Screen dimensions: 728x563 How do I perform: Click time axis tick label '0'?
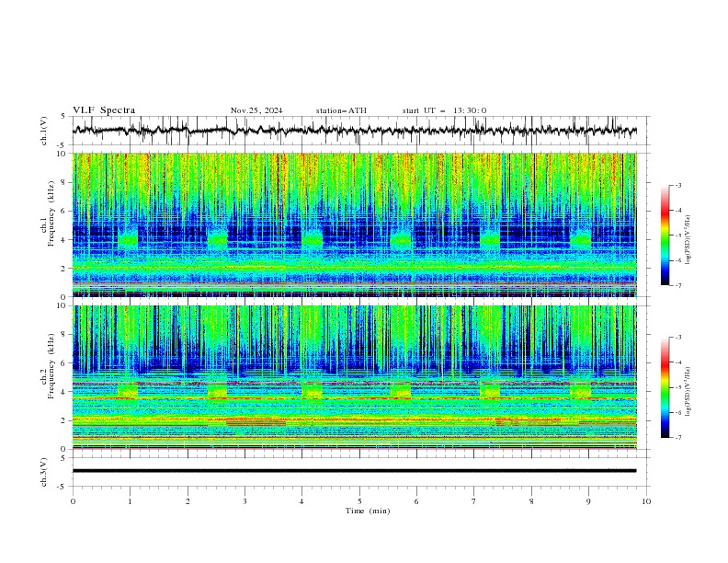pos(73,501)
